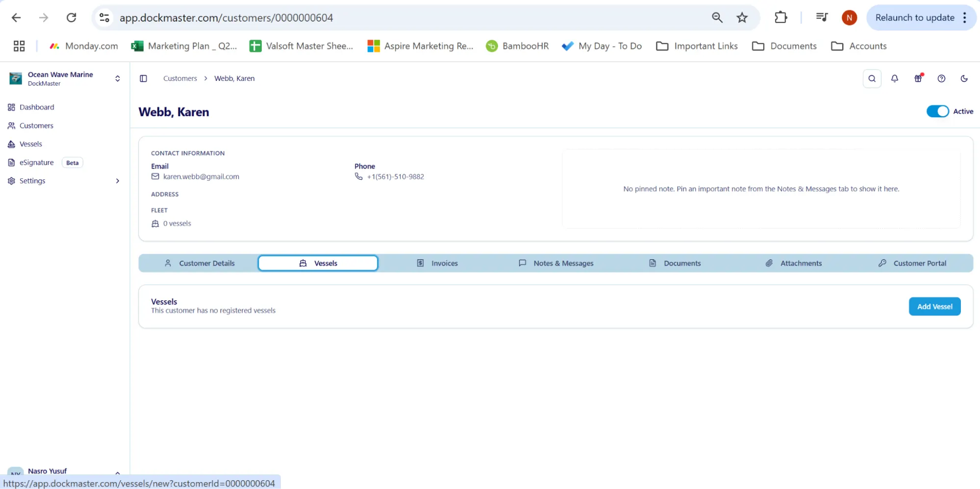Open the Notes & Messages tab

556,263
